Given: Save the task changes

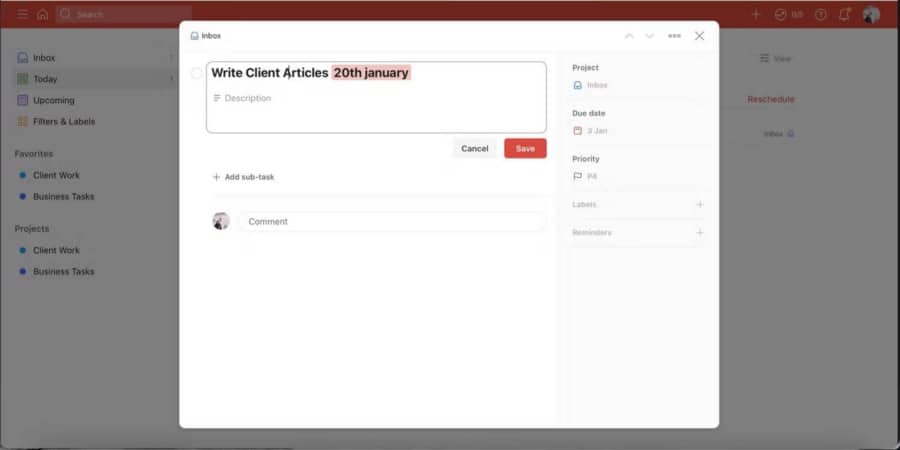Looking at the screenshot, I should tap(525, 149).
